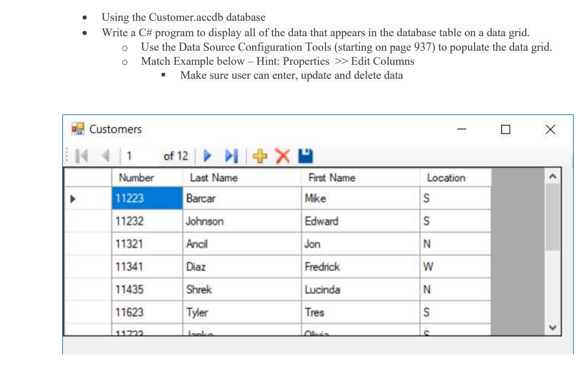Screen dimensions: 588x392
Task: Click last name Barcar cell
Action: coord(242,198)
